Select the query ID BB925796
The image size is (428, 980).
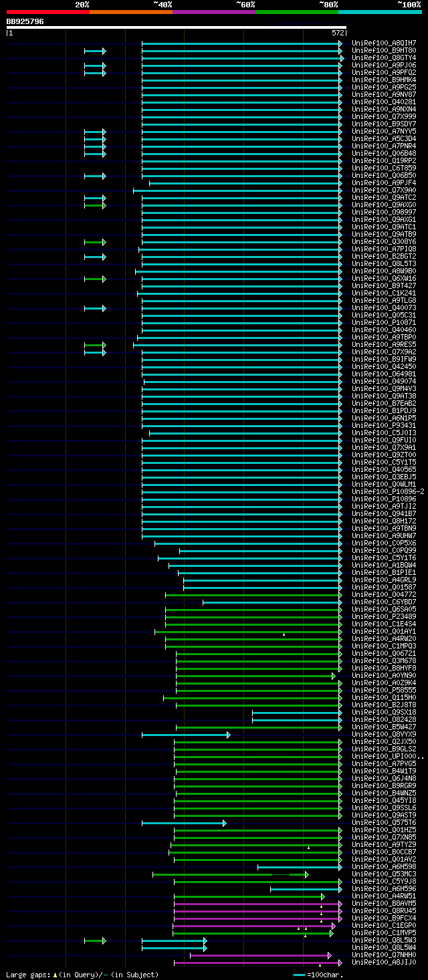pyautogui.click(x=25, y=21)
